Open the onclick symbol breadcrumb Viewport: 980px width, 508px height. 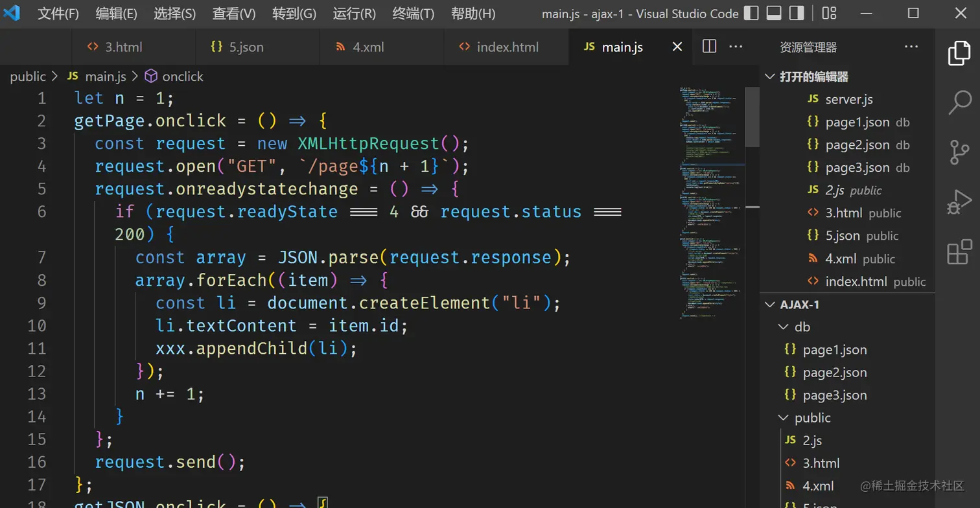(x=174, y=76)
